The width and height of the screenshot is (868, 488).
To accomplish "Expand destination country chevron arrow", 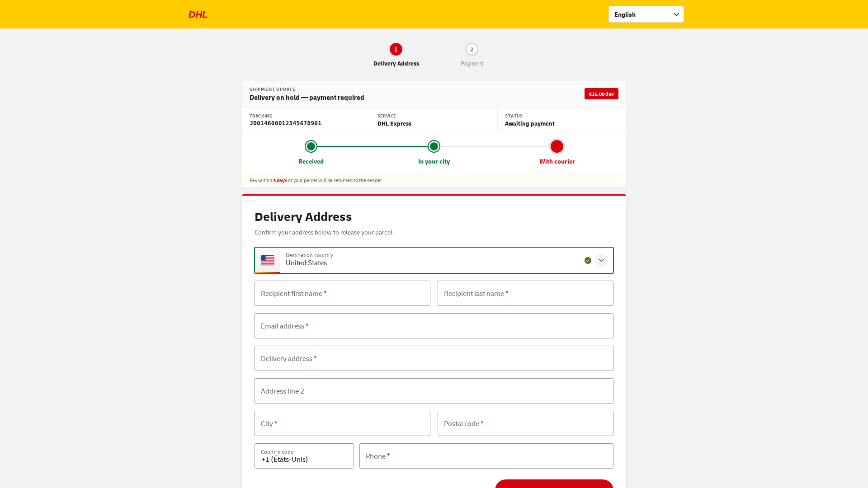I will tap(601, 260).
